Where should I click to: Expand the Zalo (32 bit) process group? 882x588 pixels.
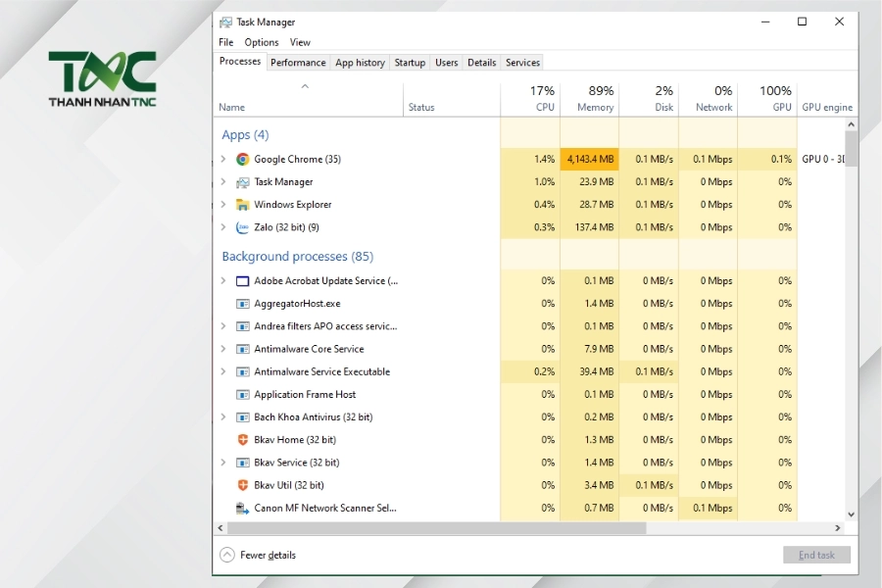point(223,227)
